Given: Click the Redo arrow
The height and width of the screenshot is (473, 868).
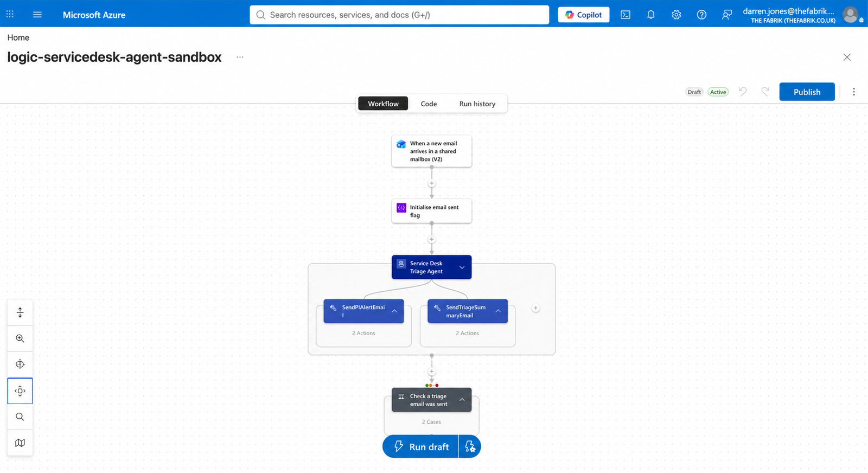Looking at the screenshot, I should [x=765, y=92].
